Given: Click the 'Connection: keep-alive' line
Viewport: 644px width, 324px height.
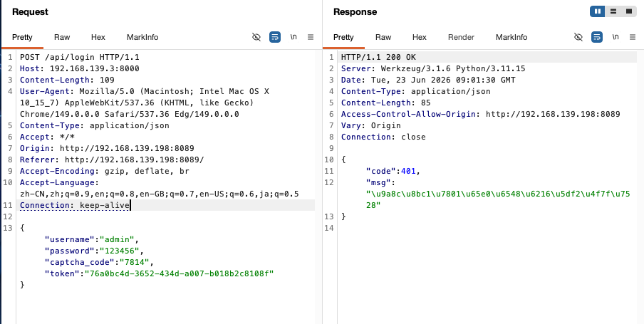Looking at the screenshot, I should coord(75,205).
